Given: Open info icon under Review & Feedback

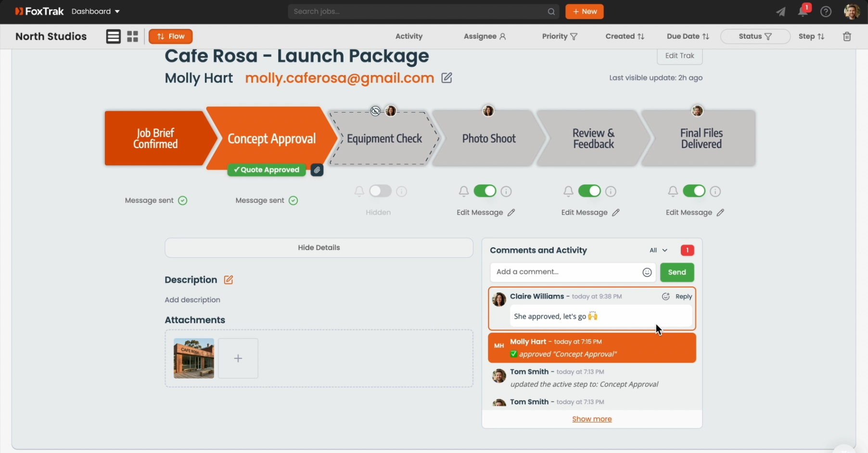Looking at the screenshot, I should [611, 191].
